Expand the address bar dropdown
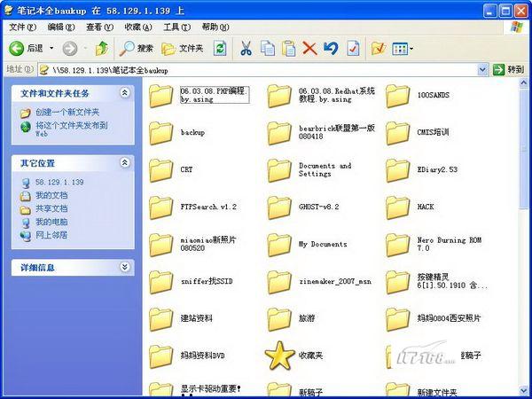This screenshot has width=532, height=399. [482, 69]
